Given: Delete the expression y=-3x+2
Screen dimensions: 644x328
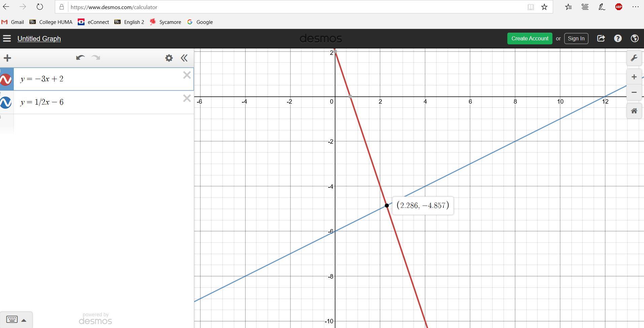Looking at the screenshot, I should (187, 75).
